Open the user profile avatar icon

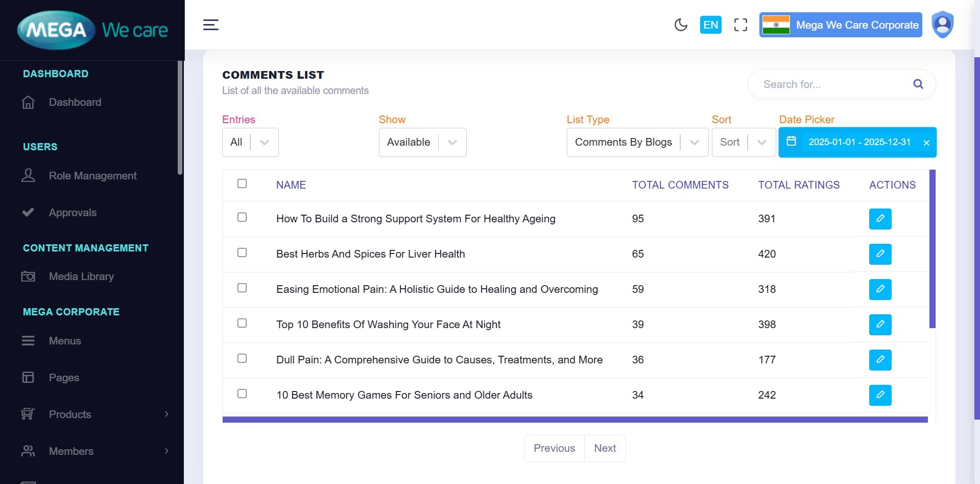[x=942, y=25]
